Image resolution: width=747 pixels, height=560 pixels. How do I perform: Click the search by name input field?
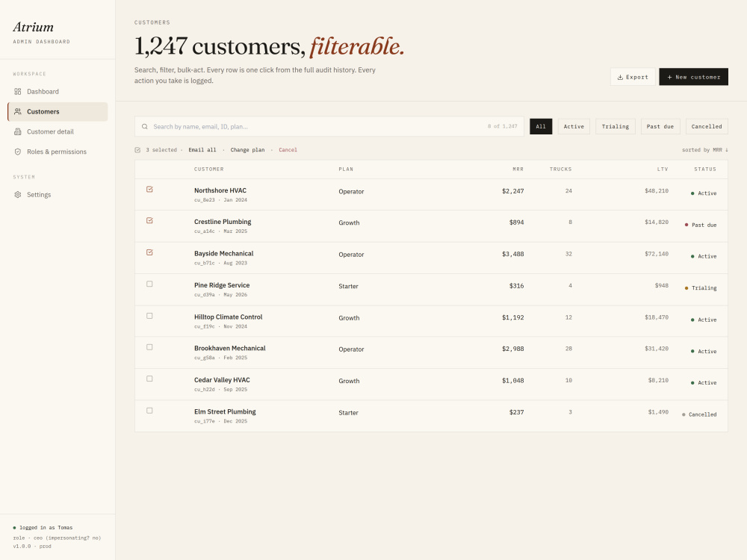pos(329,127)
